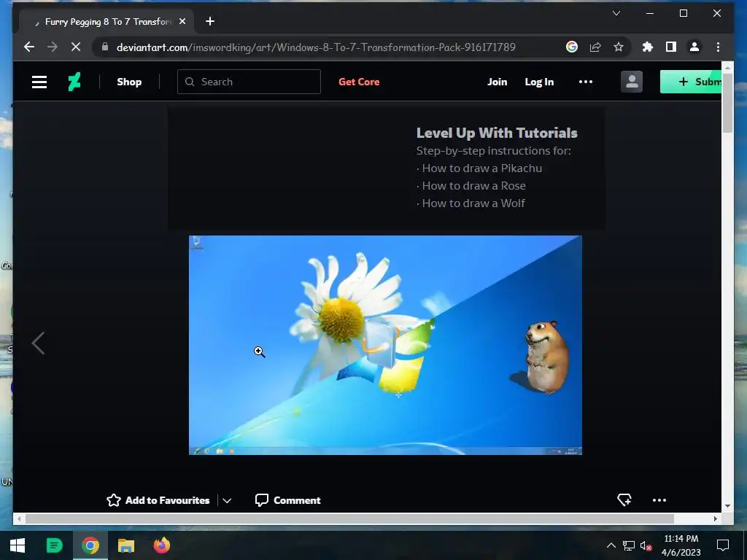Toggle the Chrome side panel
Screen dimensions: 747x560
(671, 47)
